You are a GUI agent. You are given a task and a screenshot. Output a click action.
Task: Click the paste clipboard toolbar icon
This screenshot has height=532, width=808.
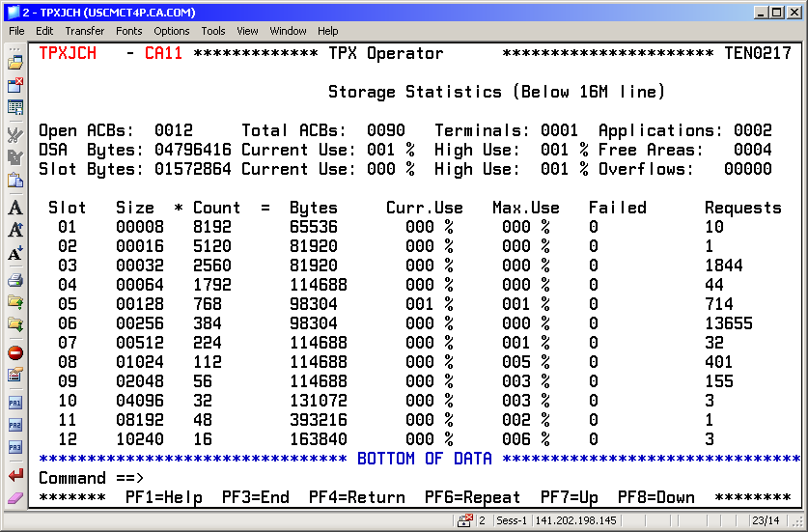[15, 181]
